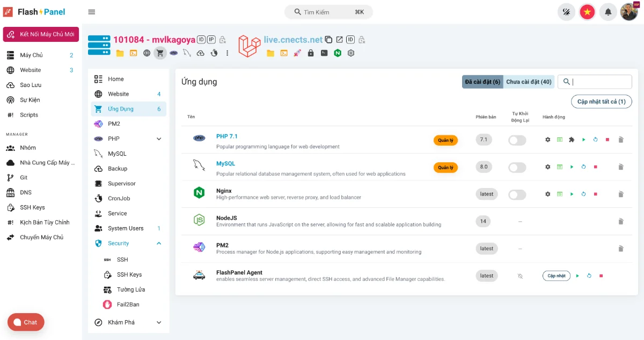Click the puzzle extensions icon for PHP 7.1
Screen dimensions: 644x340
click(x=572, y=139)
